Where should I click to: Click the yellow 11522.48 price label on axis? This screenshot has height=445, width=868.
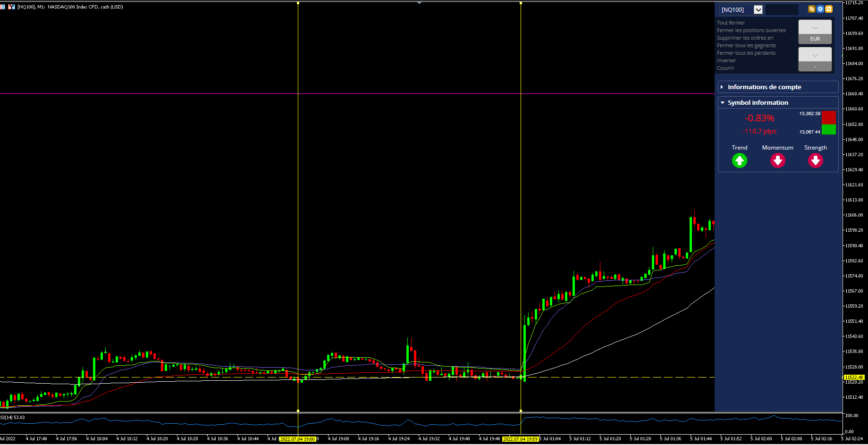tap(854, 377)
